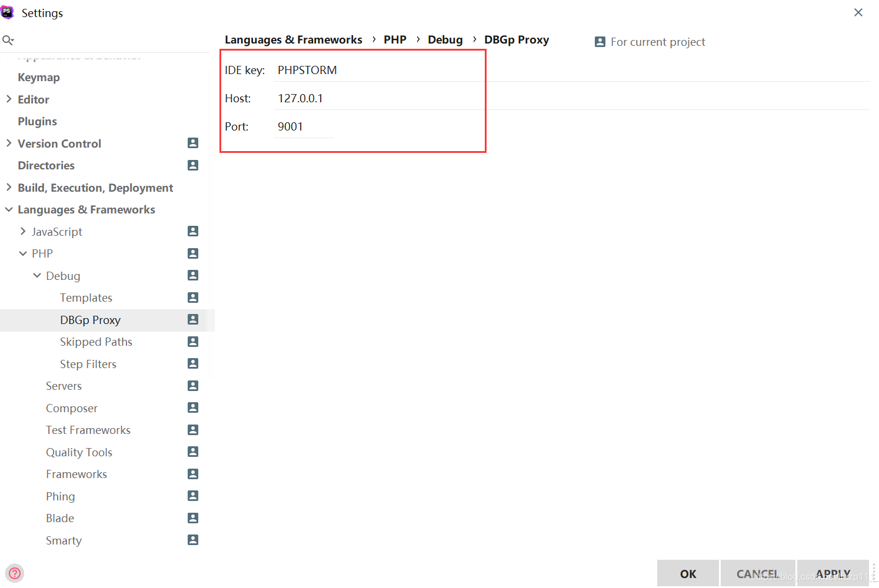Select Templates under Debug

coord(86,298)
